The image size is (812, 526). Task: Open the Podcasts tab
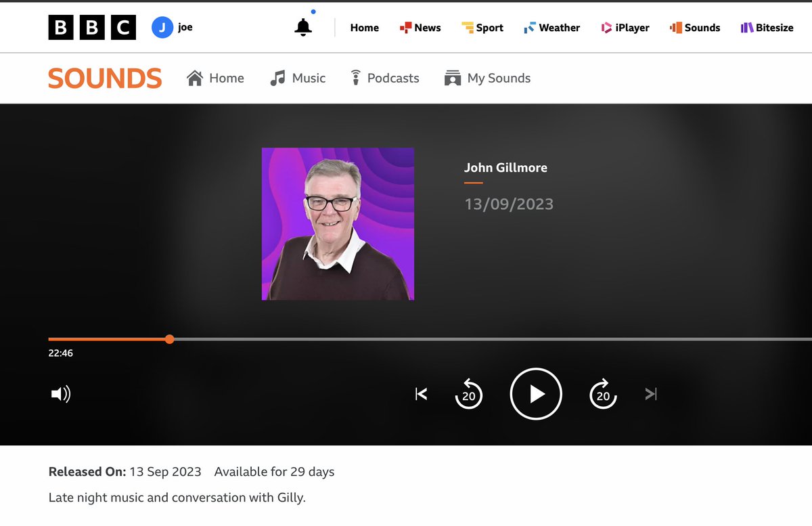click(x=384, y=79)
